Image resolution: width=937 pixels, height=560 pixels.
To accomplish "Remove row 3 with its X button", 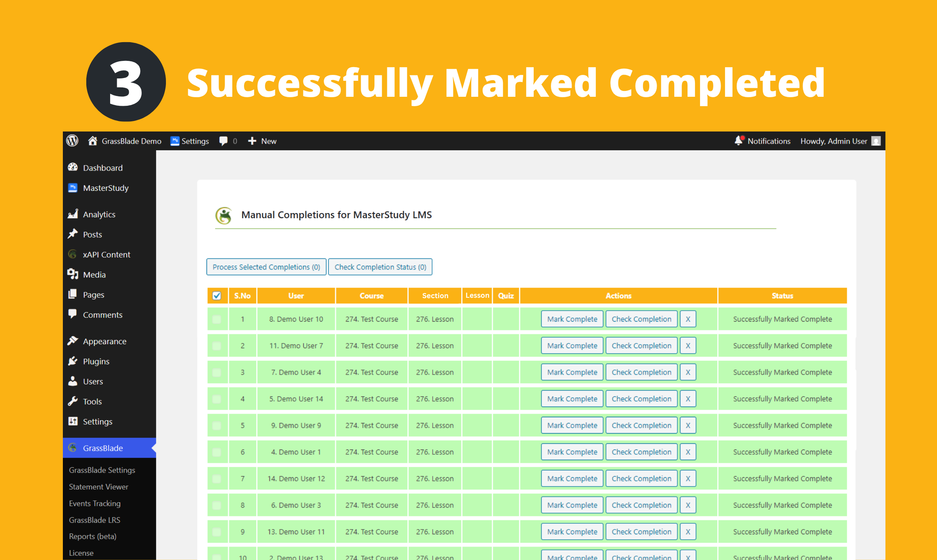I will [688, 372].
